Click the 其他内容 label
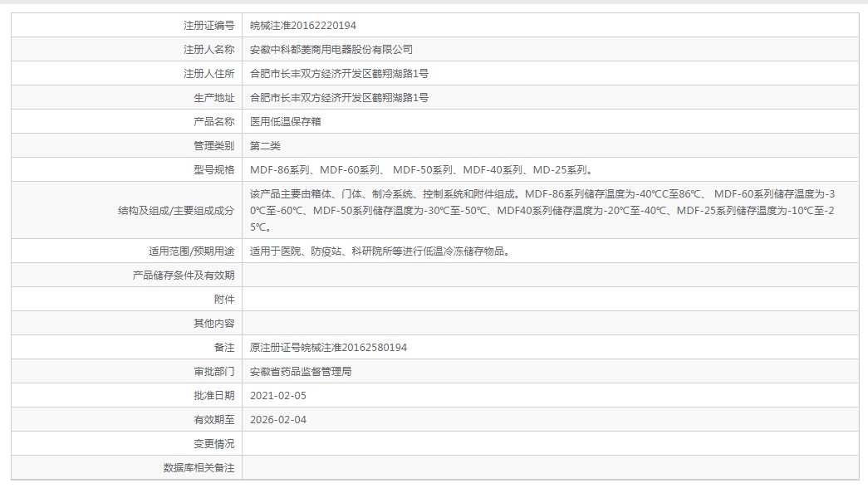This screenshot has width=868, height=488. coord(213,324)
